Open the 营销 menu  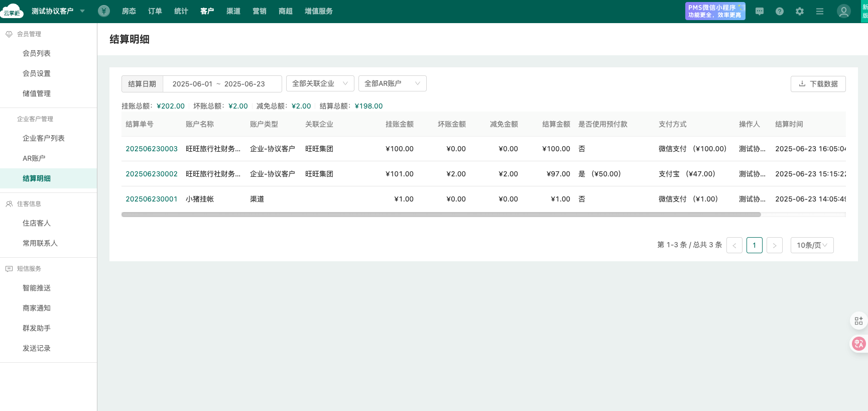tap(260, 11)
